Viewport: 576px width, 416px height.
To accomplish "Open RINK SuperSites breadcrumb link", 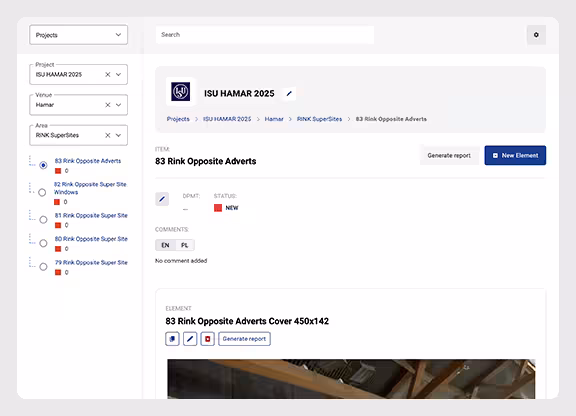I will point(319,119).
